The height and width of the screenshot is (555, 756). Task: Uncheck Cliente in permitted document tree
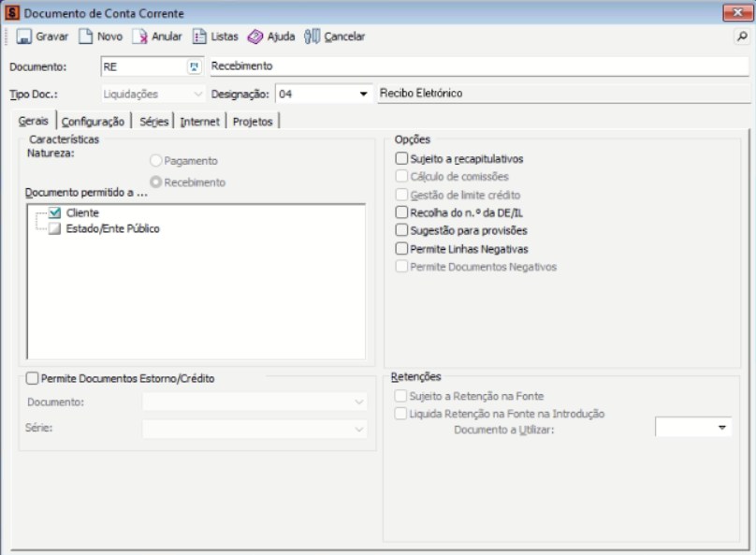[x=54, y=213]
